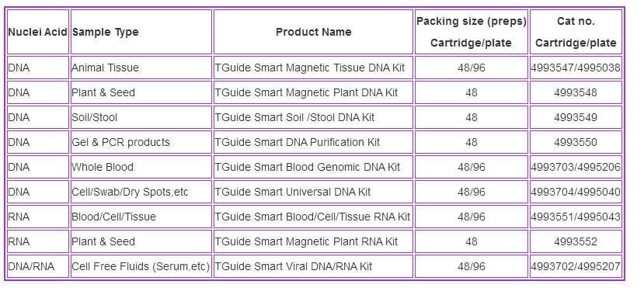644x288 pixels.
Task: Select the Nuclei Acid header cell
Action: pos(38,32)
